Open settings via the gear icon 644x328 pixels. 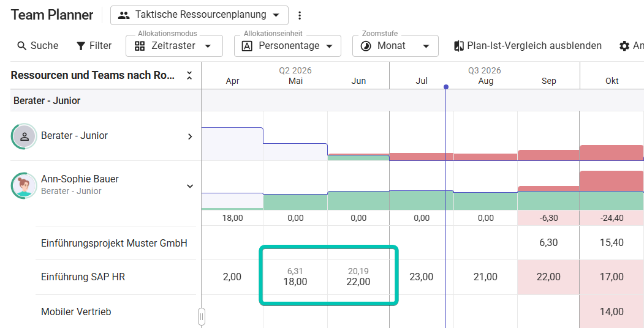624,46
